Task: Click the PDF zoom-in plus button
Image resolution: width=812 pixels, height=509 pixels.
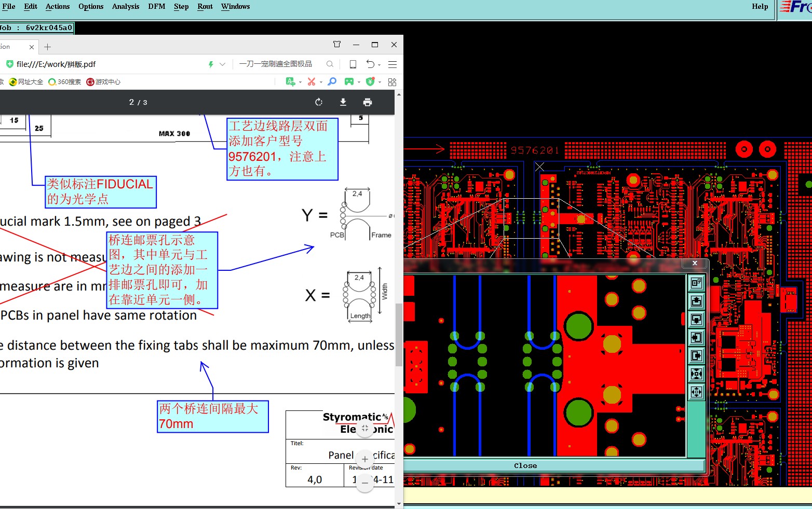Action: tap(365, 459)
